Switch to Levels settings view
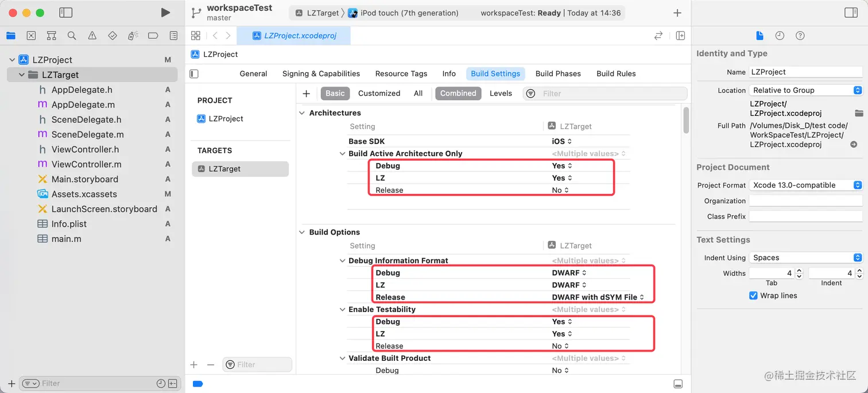Viewport: 868px width, 393px height. click(501, 94)
